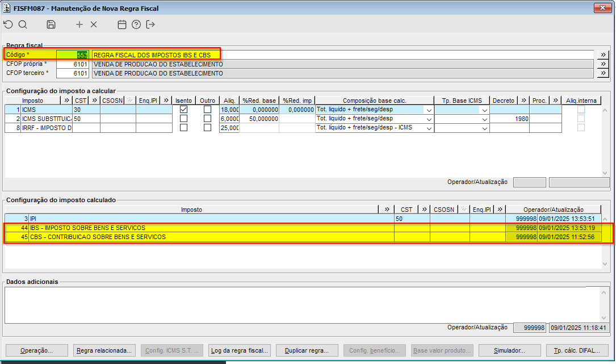
Task: Open help question mark icon
Action: point(136,24)
